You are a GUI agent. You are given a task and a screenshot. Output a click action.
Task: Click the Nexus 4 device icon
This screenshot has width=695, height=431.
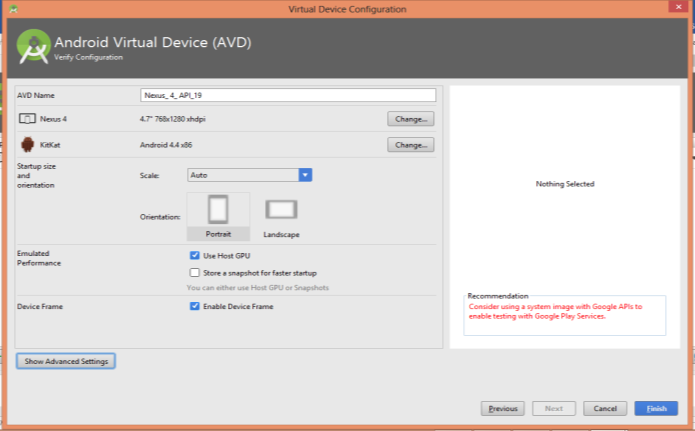tap(27, 118)
